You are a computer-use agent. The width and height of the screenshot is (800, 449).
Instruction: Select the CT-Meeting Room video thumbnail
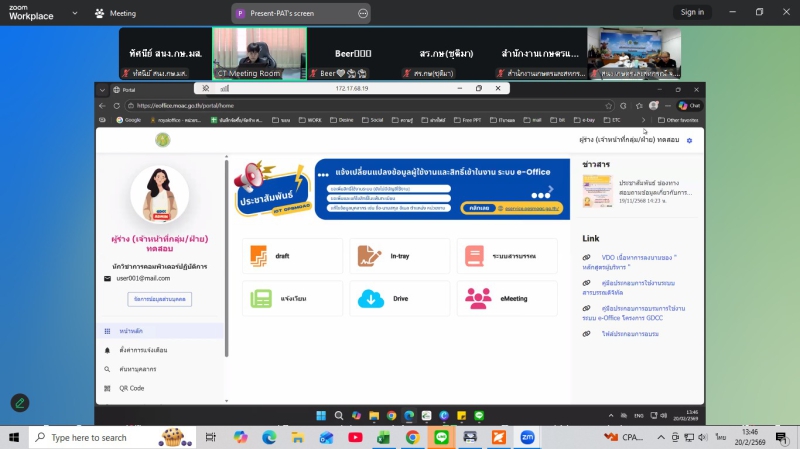point(259,53)
